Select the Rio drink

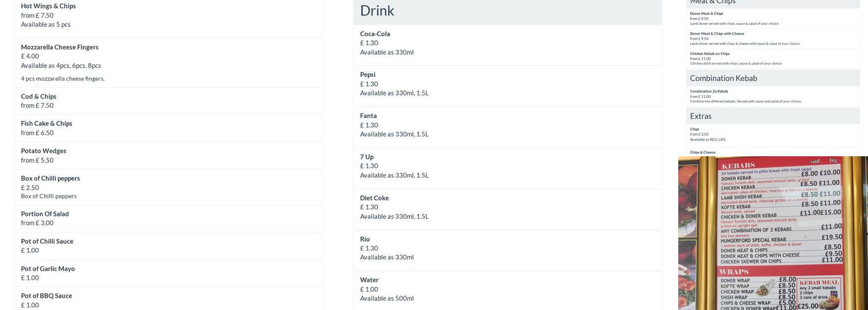365,239
